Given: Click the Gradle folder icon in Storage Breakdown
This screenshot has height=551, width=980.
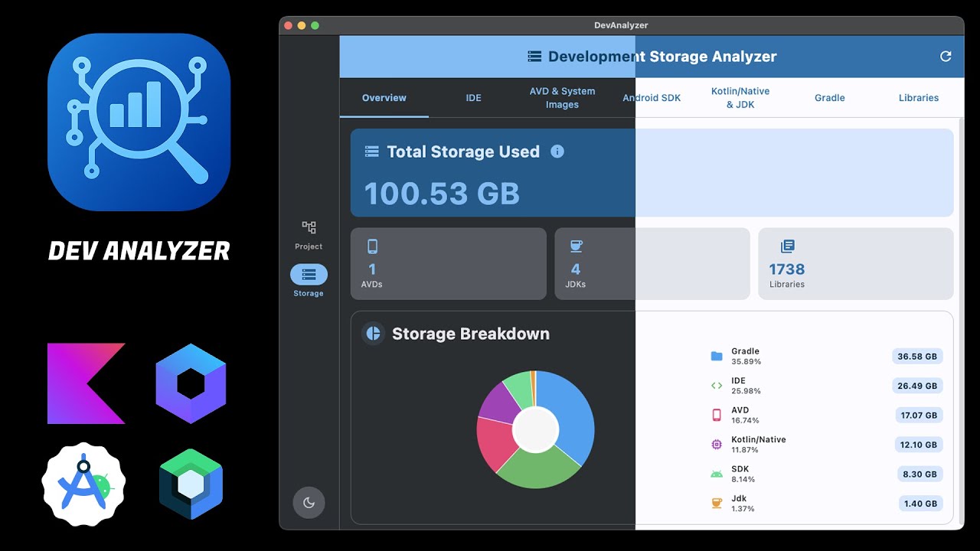Looking at the screenshot, I should [x=716, y=356].
